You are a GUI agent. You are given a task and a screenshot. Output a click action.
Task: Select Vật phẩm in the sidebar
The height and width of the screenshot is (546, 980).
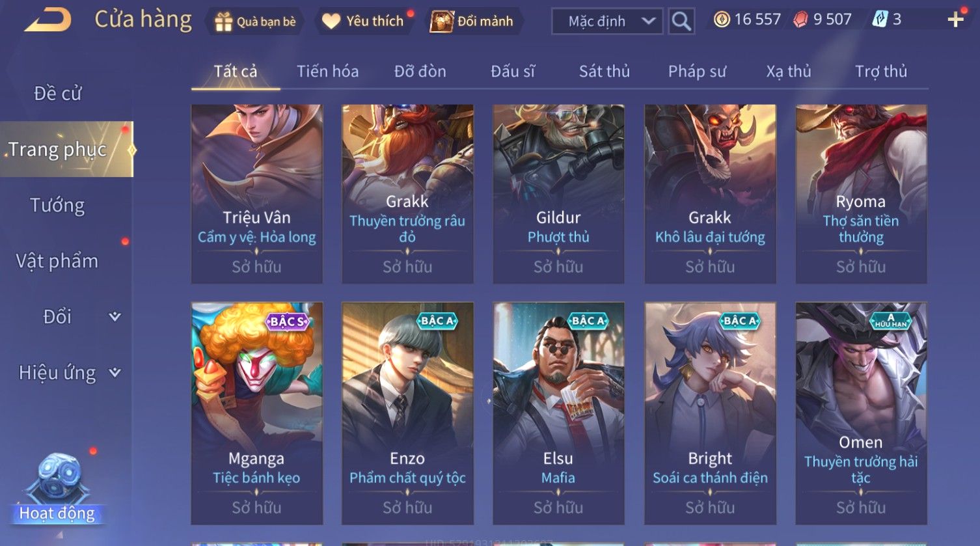[57, 261]
